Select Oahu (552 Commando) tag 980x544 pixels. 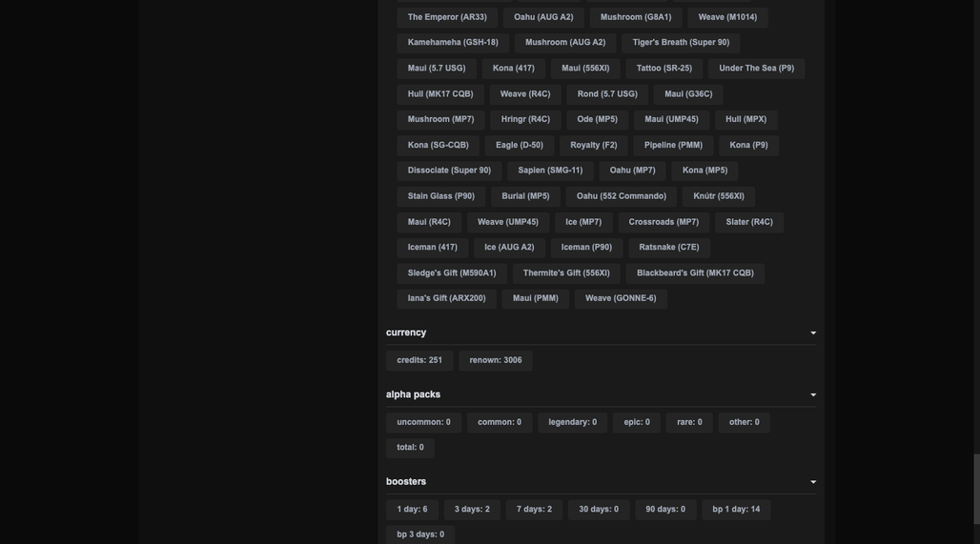(x=622, y=196)
